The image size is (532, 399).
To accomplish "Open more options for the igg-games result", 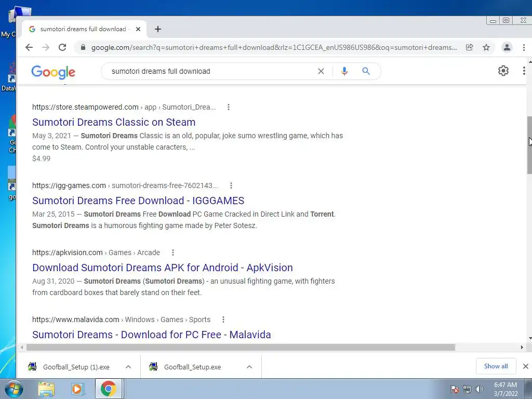I will pos(231,185).
